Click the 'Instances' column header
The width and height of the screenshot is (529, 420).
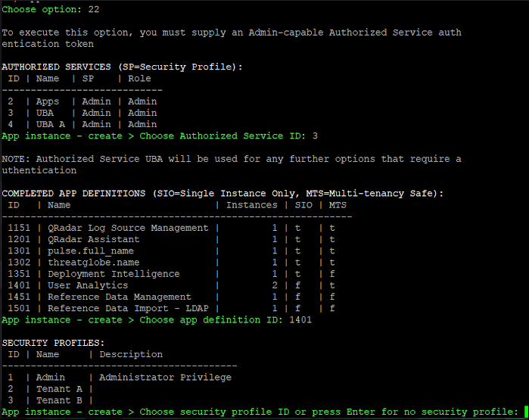pyautogui.click(x=252, y=205)
